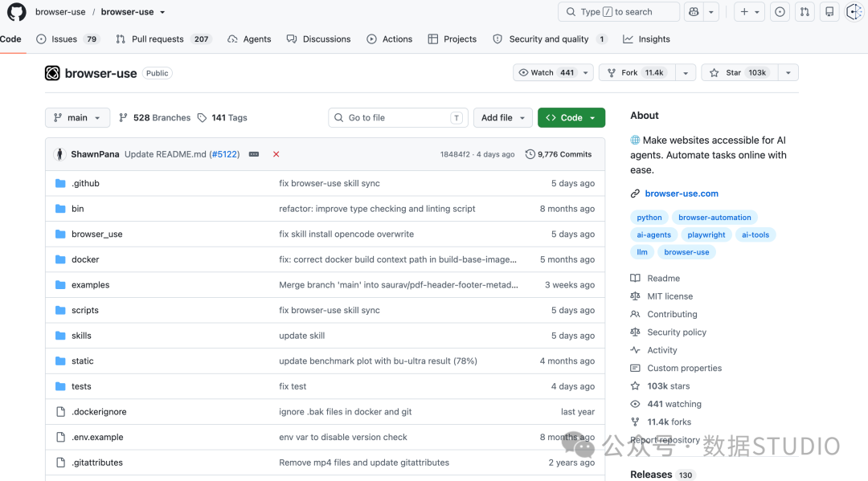The height and width of the screenshot is (481, 868).
Task: Open the main branch selector
Action: (77, 118)
